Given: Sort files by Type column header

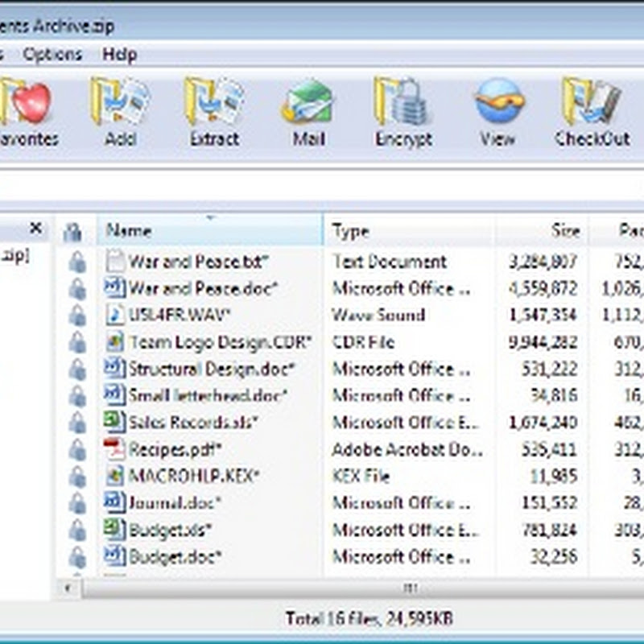Looking at the screenshot, I should pos(409,230).
